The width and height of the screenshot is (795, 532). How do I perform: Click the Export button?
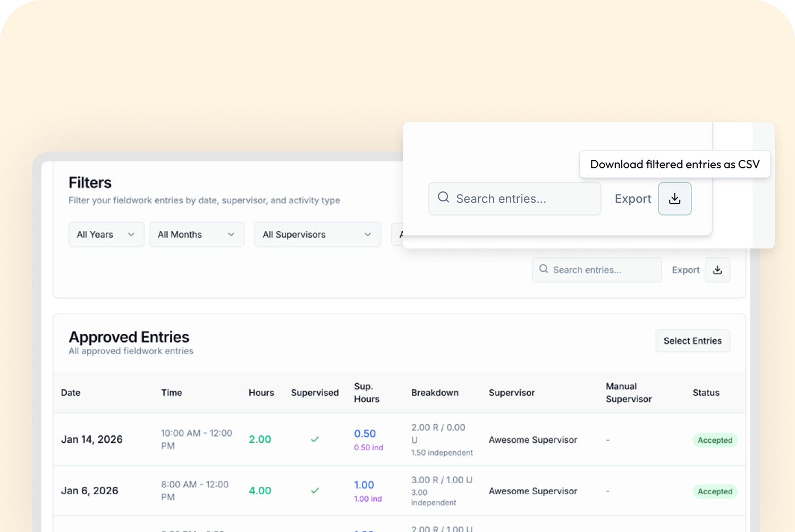(685, 270)
